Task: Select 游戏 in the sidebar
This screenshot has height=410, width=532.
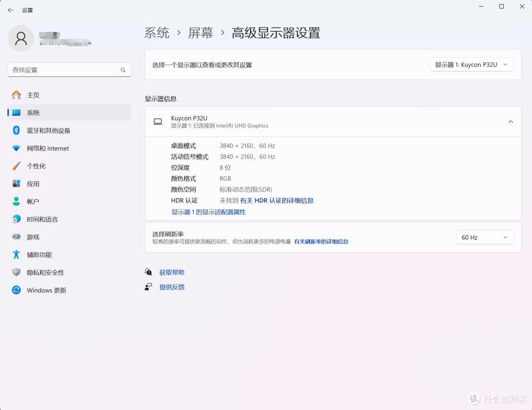Action: click(69, 237)
